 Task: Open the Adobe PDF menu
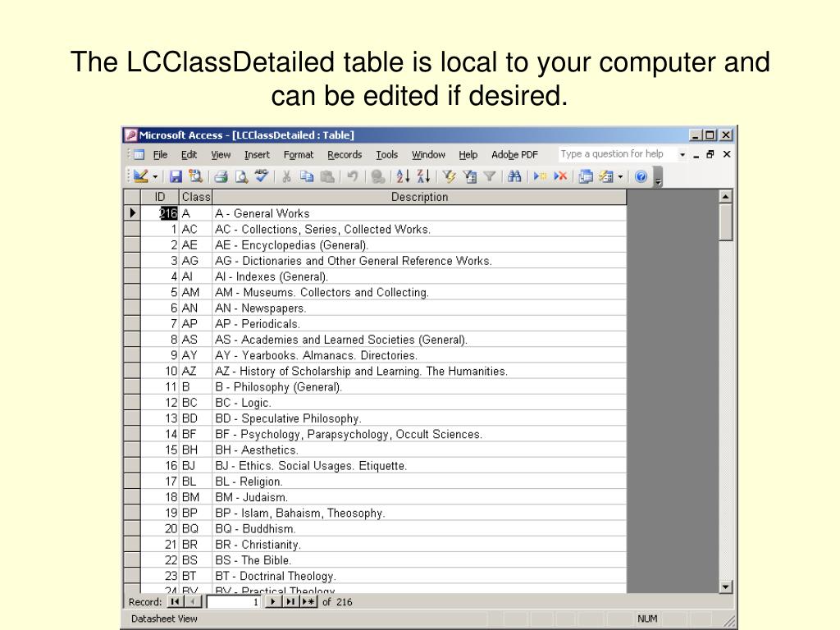tap(514, 154)
